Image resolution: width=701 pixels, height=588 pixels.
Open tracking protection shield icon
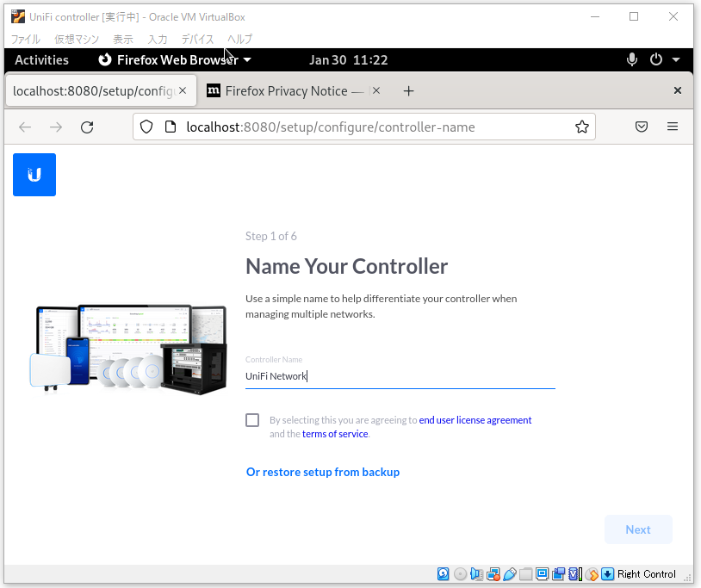(x=146, y=127)
